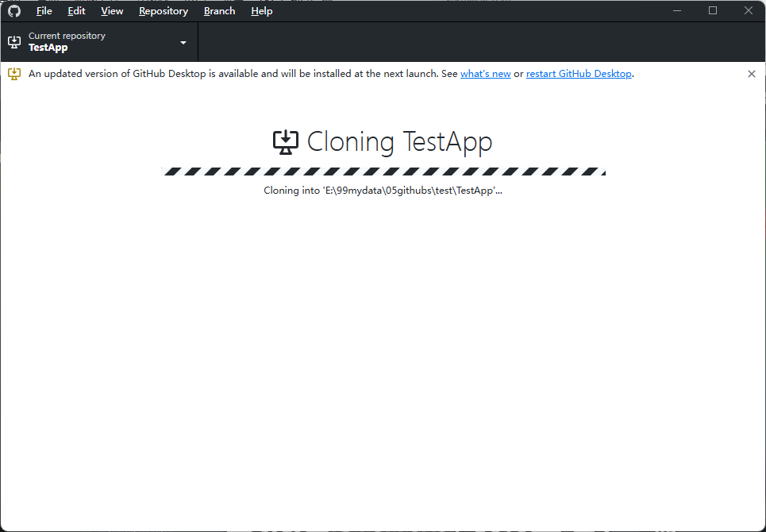Click the striped cloning progress bar

click(x=383, y=172)
